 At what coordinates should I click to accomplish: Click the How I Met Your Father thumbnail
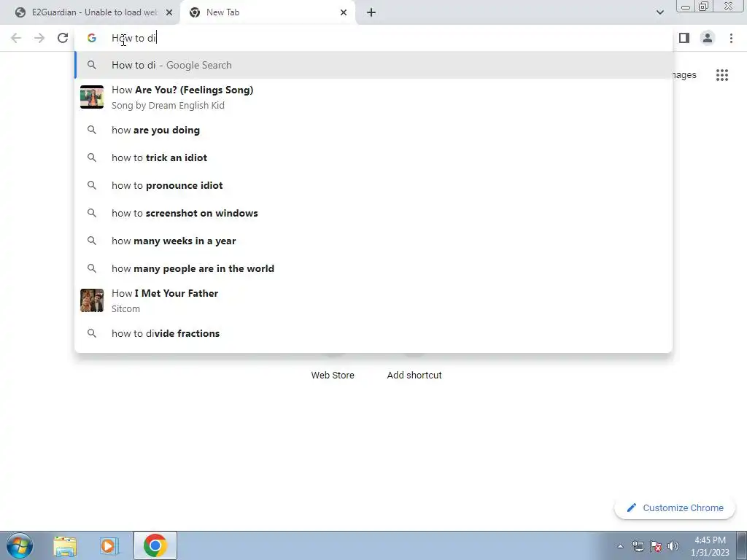pyautogui.click(x=91, y=300)
